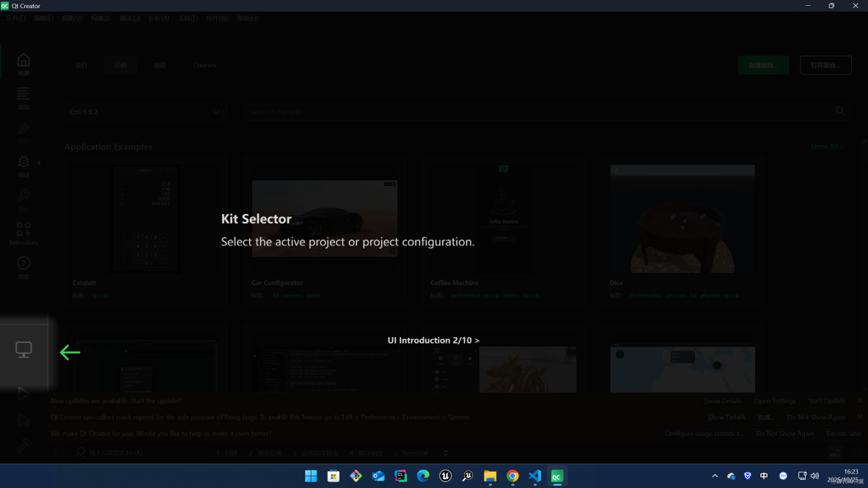
Task: Open the Coffee Machine example thumbnail
Action: pyautogui.click(x=503, y=218)
